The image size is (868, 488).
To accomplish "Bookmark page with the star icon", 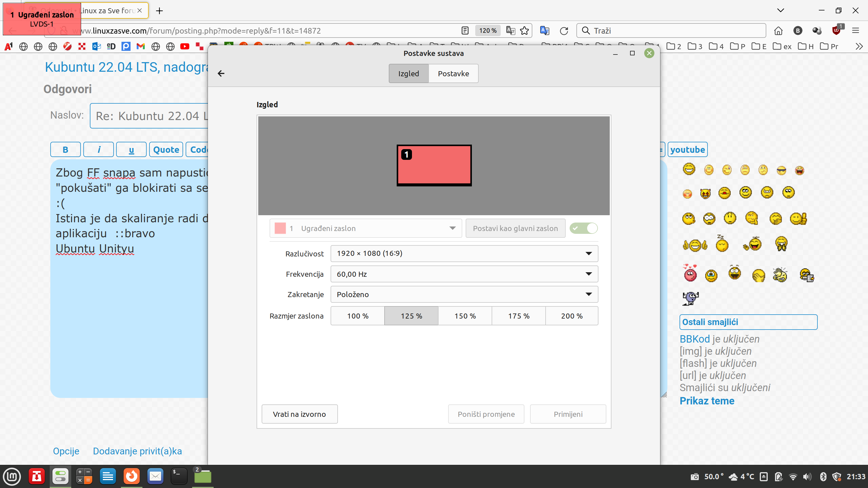I will [x=524, y=31].
